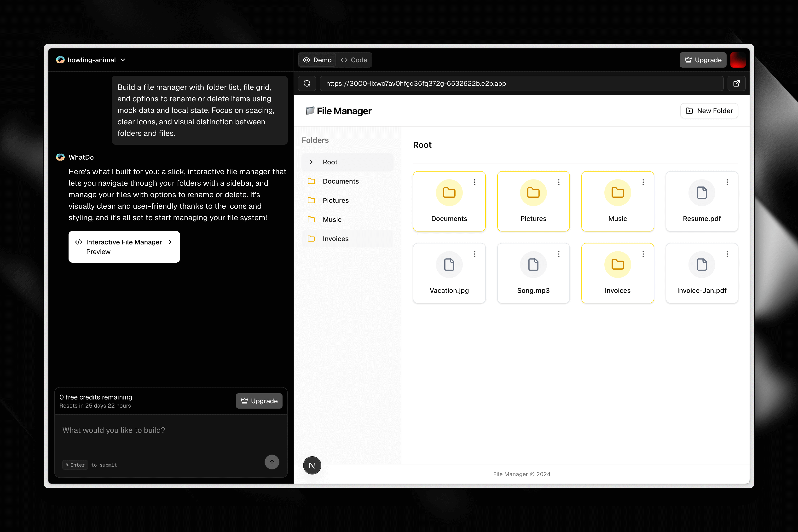Open Vacation.jpg card three-dot menu

(x=475, y=254)
